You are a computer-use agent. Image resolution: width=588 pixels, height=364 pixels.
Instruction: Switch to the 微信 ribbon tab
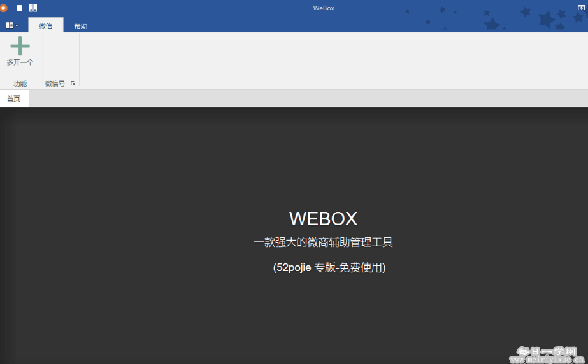[x=46, y=25]
